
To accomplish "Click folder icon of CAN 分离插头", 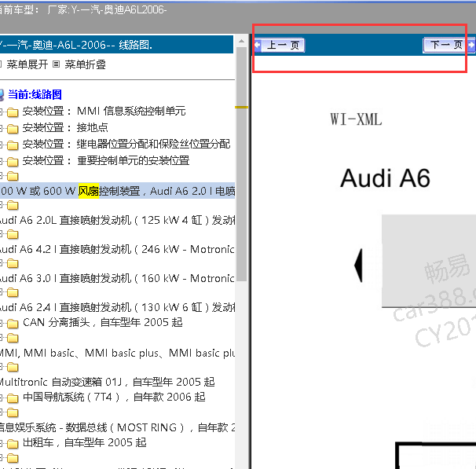I will [x=13, y=324].
